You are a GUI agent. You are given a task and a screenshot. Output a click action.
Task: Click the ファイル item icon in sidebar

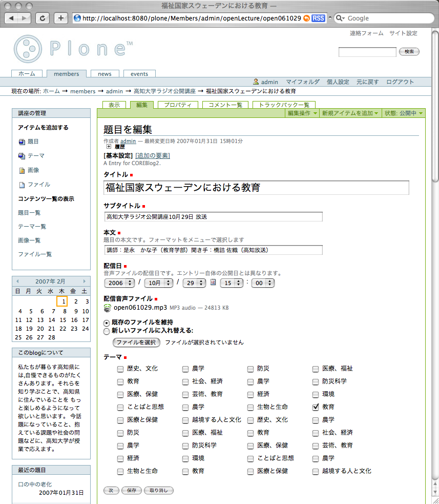click(x=22, y=185)
